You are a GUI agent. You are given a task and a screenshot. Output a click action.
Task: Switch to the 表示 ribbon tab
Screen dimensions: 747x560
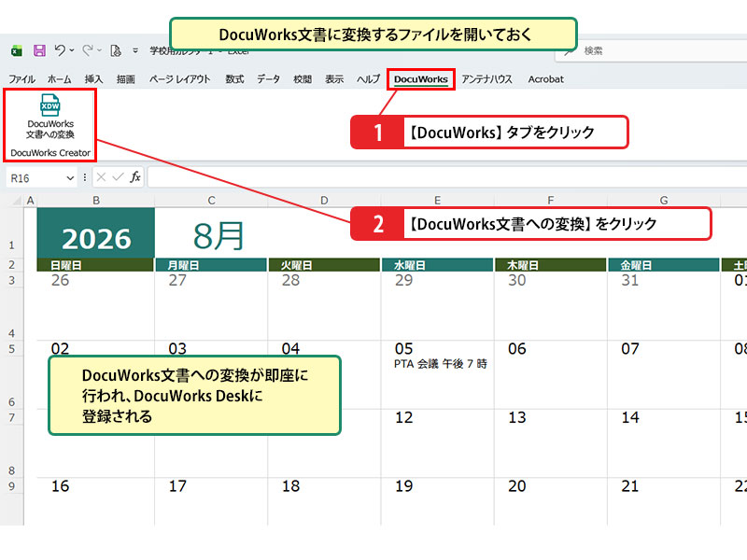334,79
